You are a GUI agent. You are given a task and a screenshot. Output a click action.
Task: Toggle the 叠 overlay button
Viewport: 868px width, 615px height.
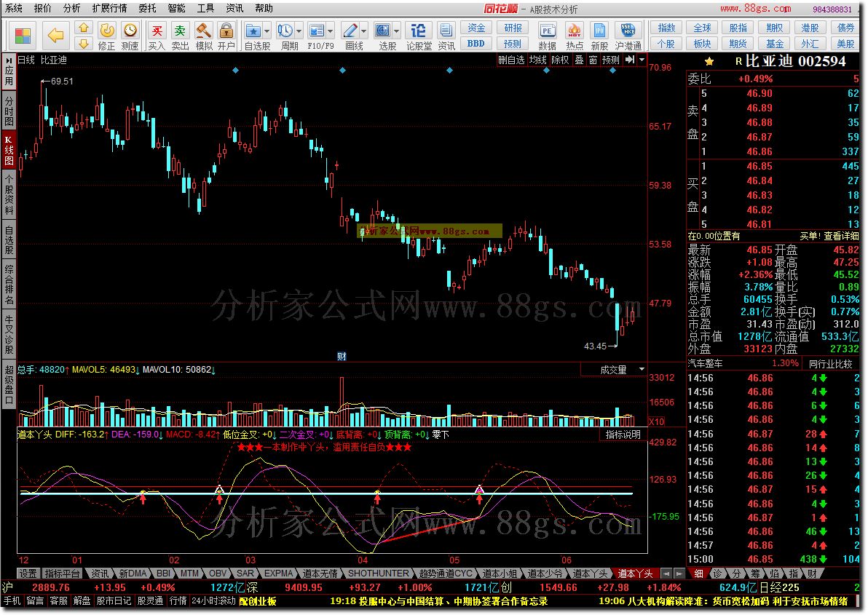pos(579,60)
